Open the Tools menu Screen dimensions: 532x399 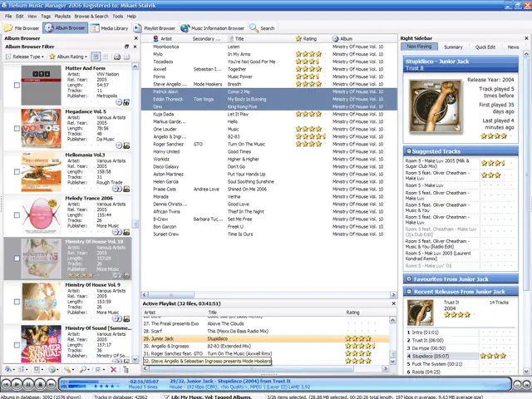pos(118,16)
